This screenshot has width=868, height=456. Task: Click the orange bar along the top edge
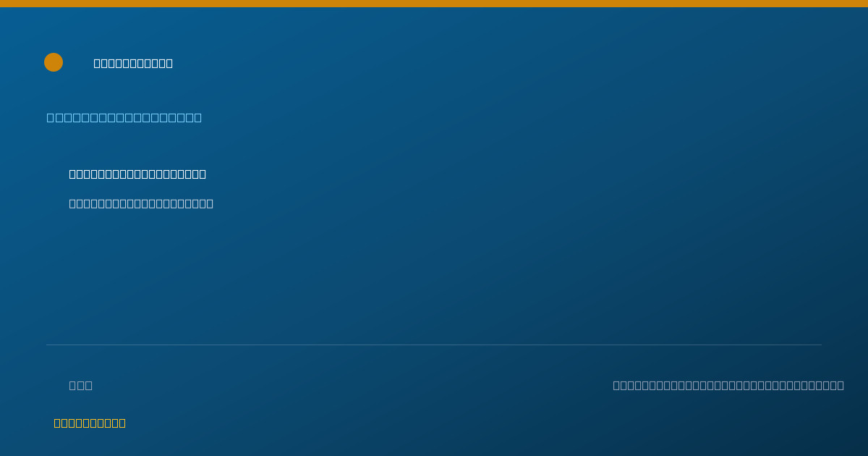pyautogui.click(x=434, y=4)
